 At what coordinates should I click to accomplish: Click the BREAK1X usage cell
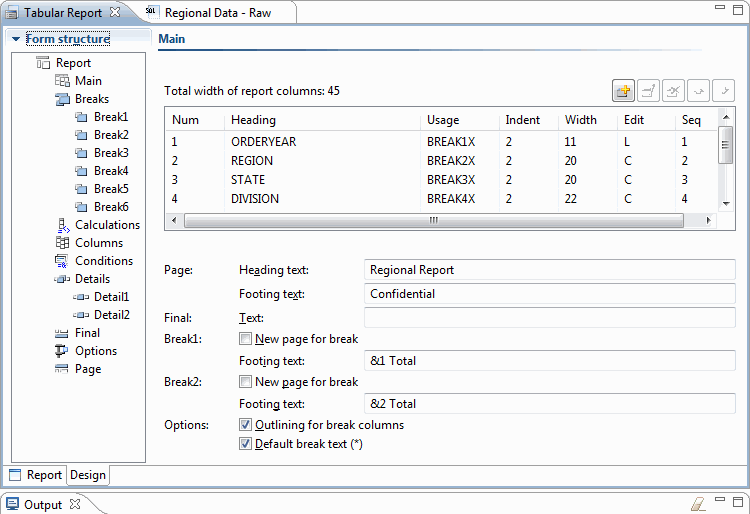coord(451,142)
